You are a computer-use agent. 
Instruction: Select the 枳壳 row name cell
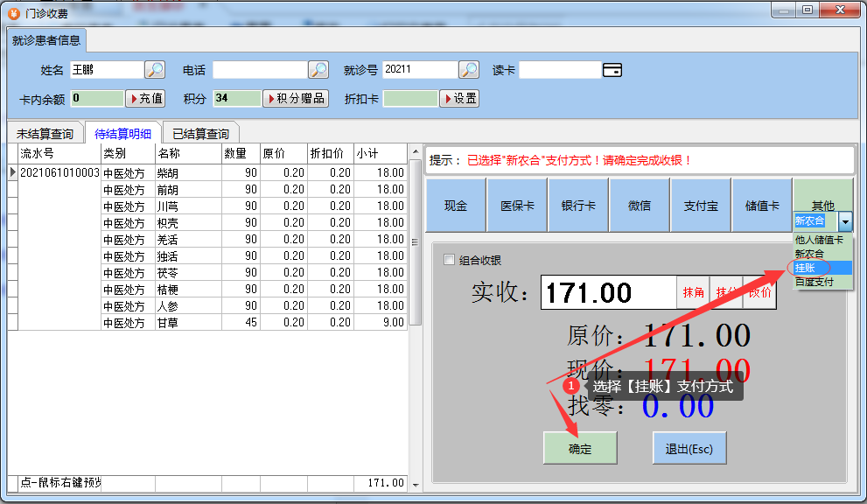point(188,222)
